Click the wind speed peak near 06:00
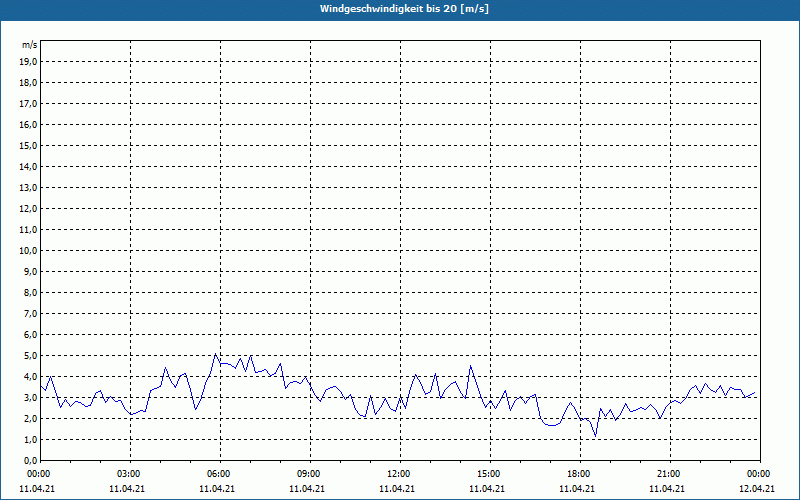The image size is (800, 500). (215, 354)
